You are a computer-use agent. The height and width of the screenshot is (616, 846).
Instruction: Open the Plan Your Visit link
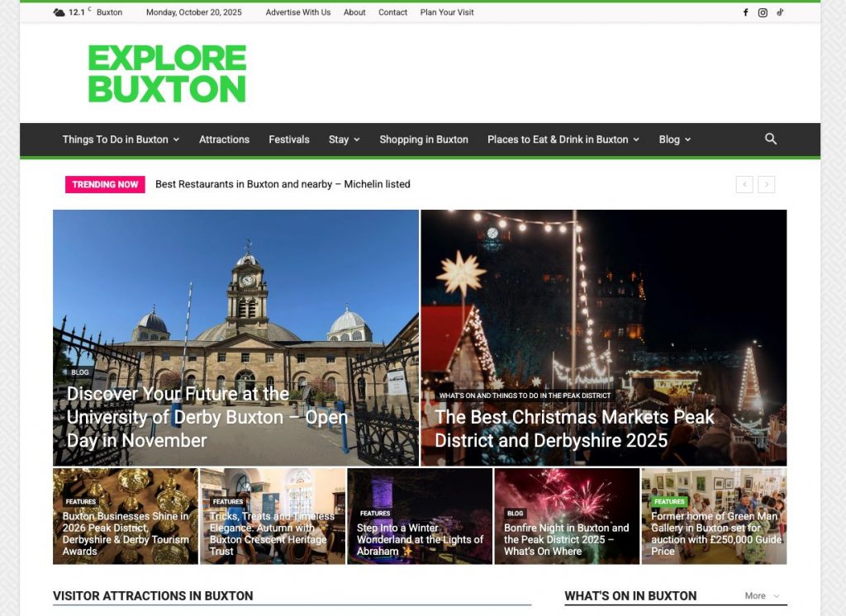pyautogui.click(x=447, y=12)
